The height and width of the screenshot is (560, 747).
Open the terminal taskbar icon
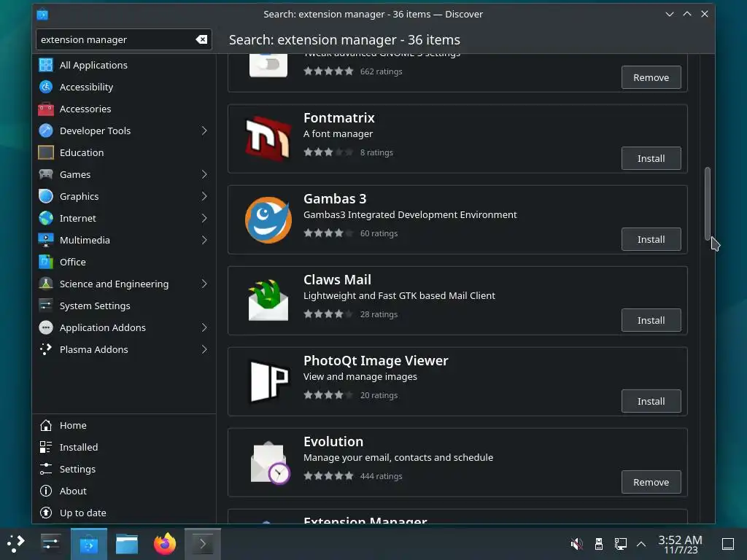(x=203, y=544)
